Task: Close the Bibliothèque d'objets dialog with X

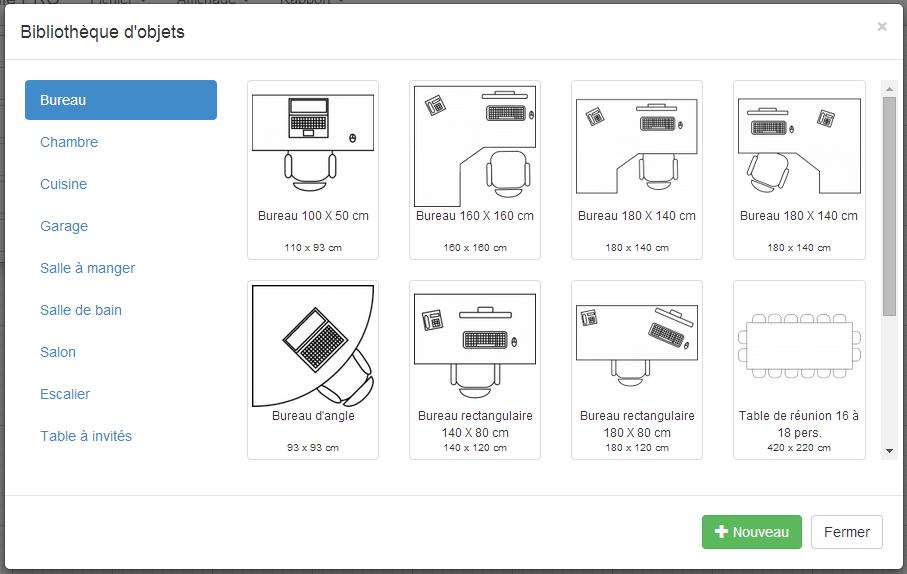Action: click(882, 27)
